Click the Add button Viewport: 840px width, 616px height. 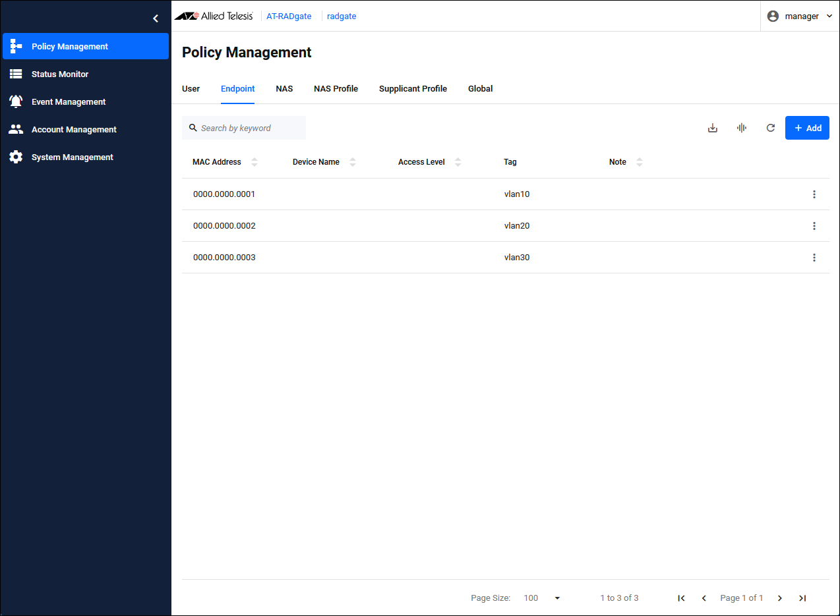click(807, 128)
